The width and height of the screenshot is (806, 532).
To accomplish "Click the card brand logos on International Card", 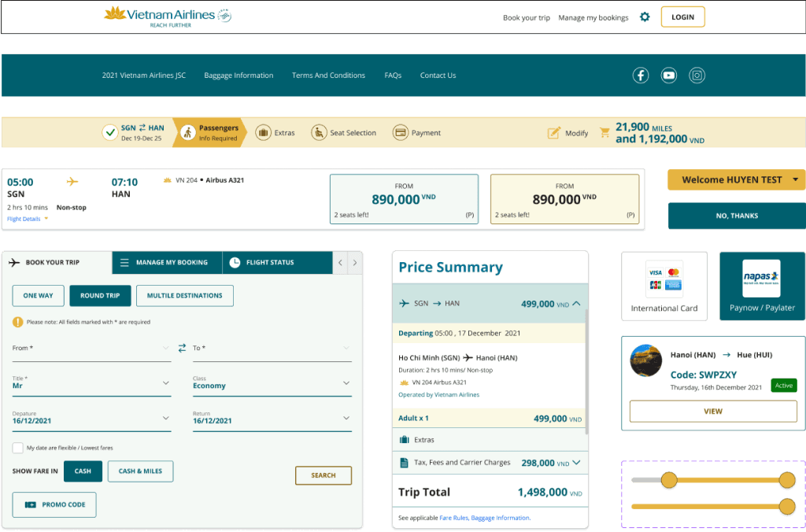I will pyautogui.click(x=664, y=279).
